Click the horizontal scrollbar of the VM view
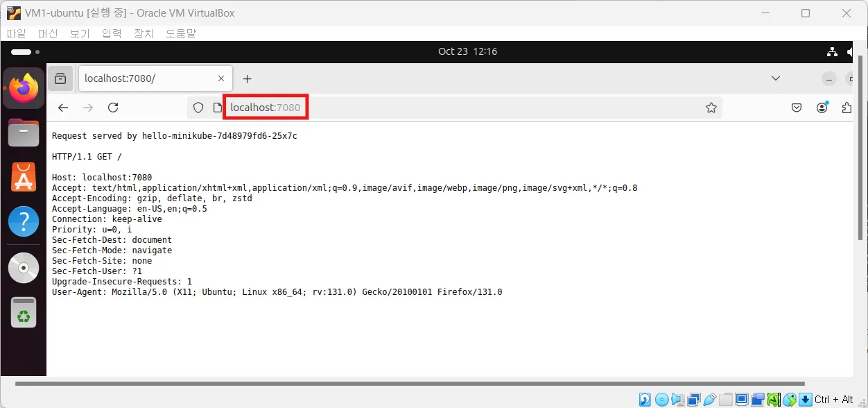868x408 pixels. pyautogui.click(x=410, y=383)
